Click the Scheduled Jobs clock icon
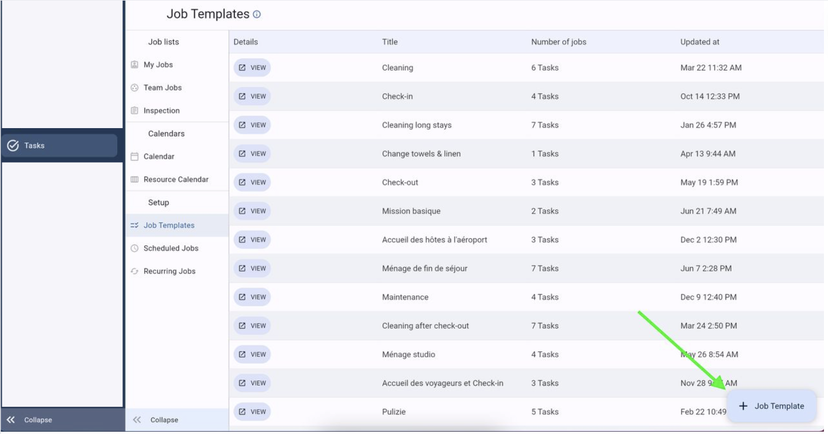828x434 pixels. 134,248
